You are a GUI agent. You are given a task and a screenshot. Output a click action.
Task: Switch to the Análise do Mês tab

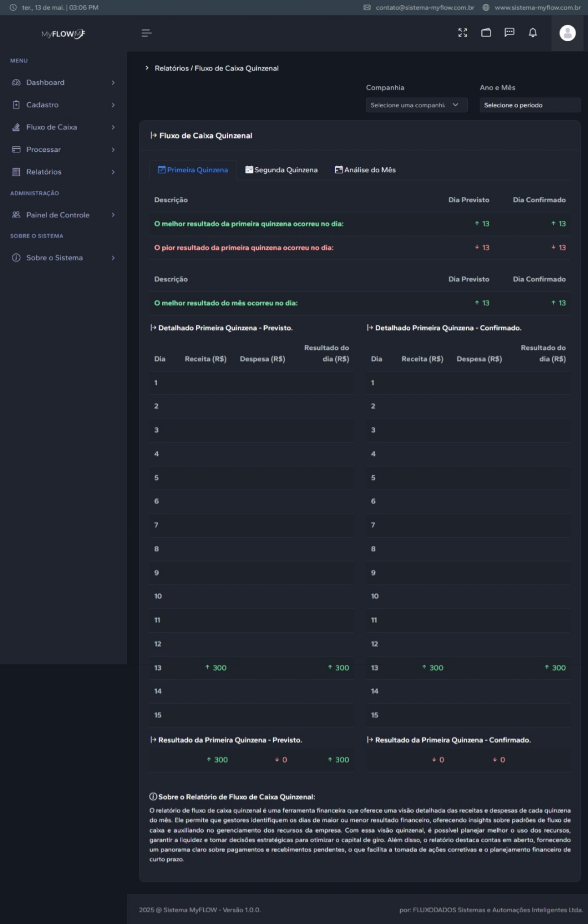(365, 170)
